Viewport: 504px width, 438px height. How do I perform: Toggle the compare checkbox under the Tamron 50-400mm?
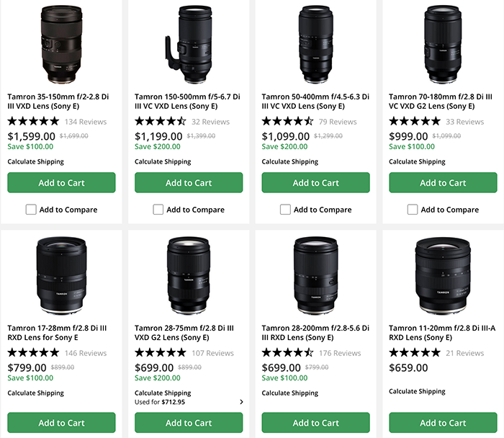pyautogui.click(x=285, y=210)
